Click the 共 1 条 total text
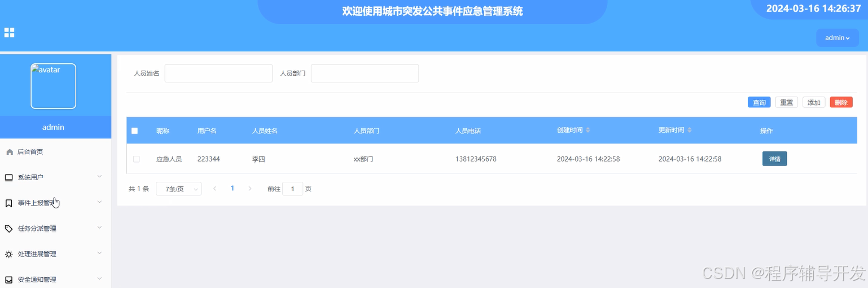 point(139,189)
